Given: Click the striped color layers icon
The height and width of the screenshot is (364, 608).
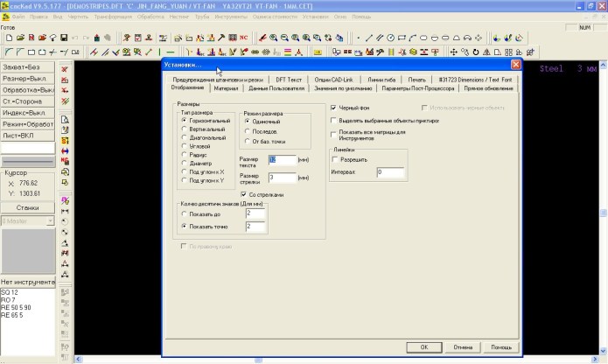Looking at the screenshot, I should pos(288,52).
